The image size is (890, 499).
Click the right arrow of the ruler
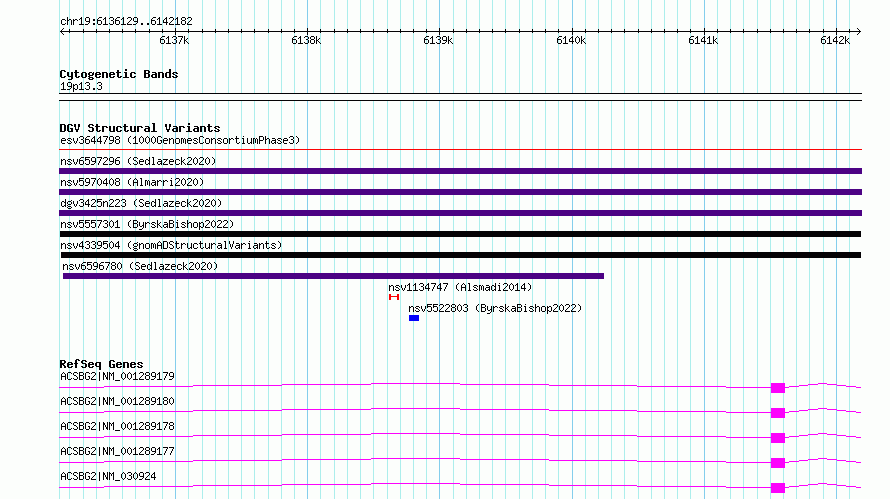point(858,31)
